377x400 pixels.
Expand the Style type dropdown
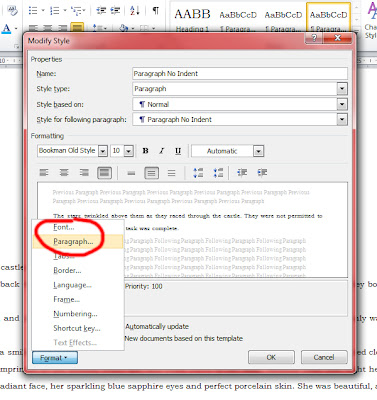click(x=342, y=89)
